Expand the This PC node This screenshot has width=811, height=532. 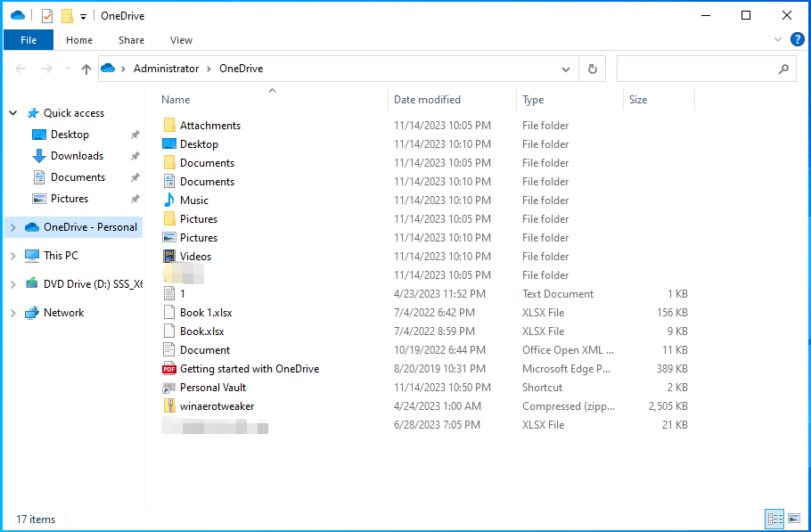tap(13, 256)
